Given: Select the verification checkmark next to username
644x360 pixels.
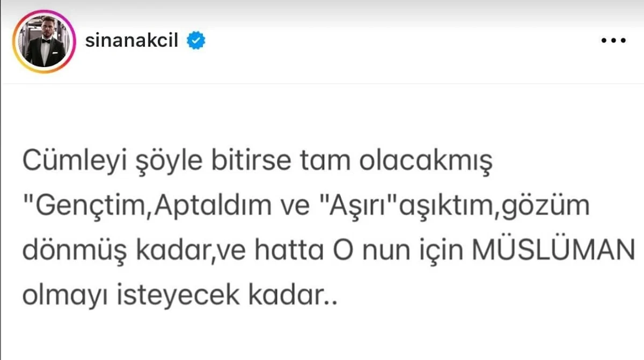Looking at the screenshot, I should click(x=196, y=39).
